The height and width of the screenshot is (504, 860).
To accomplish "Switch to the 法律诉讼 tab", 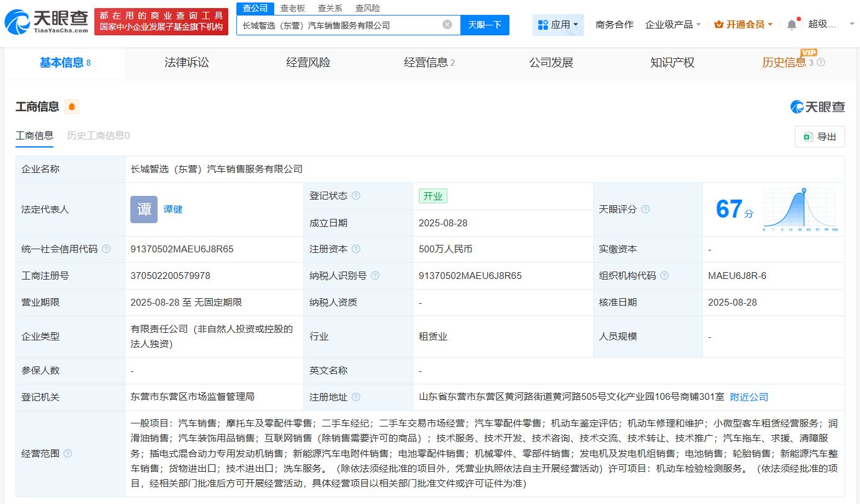I will tap(187, 62).
